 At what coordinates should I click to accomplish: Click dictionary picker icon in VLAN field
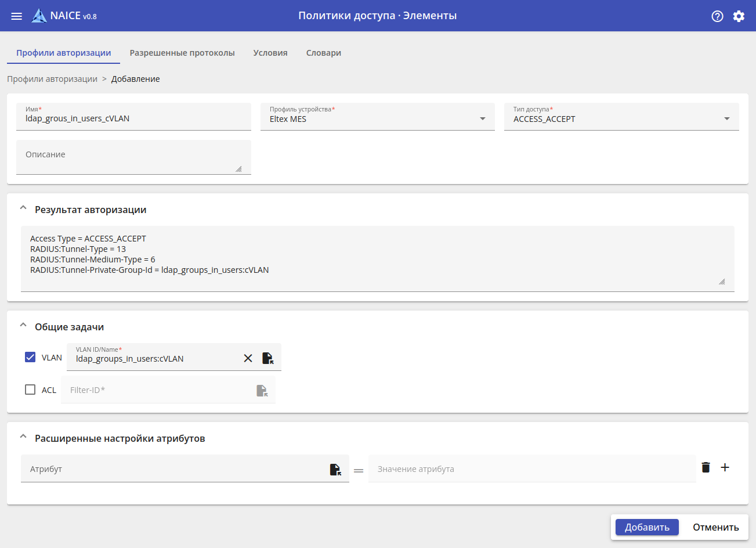pyautogui.click(x=267, y=358)
